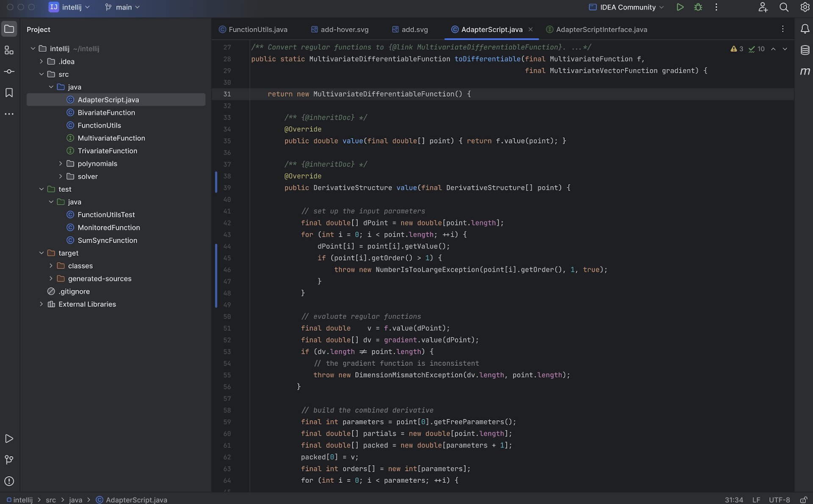Select IntelliJ application menu 'intellij'

pos(72,7)
